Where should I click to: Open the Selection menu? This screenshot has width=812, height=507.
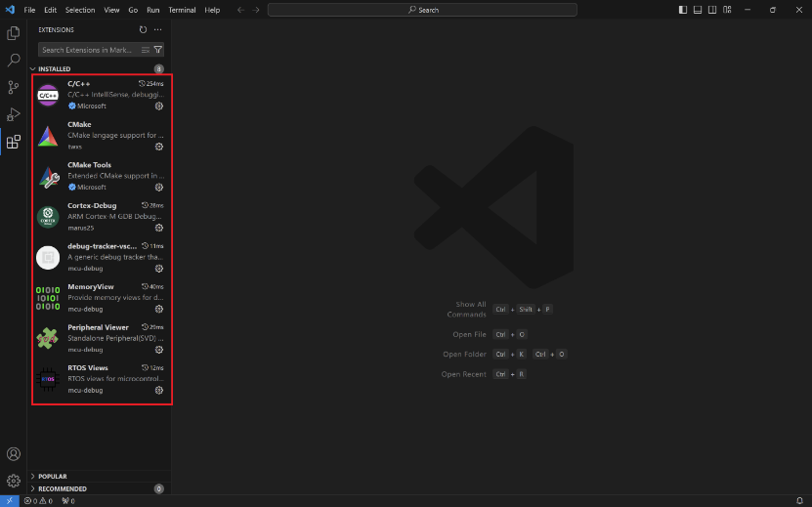(x=80, y=10)
